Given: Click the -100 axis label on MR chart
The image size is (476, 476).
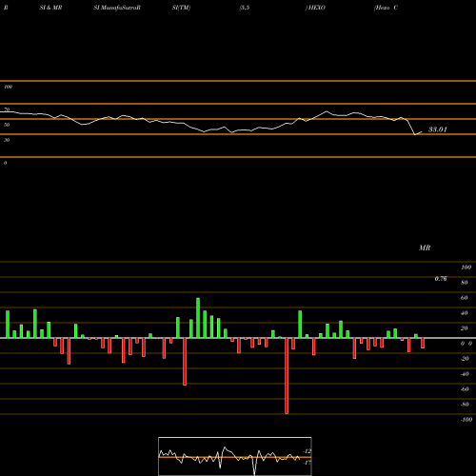Looking at the screenshot, I should tap(466, 420).
